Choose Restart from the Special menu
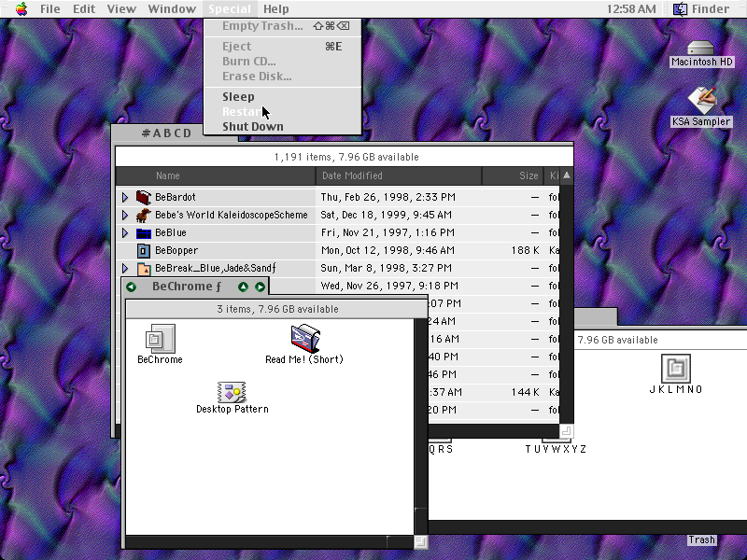 coord(282,111)
